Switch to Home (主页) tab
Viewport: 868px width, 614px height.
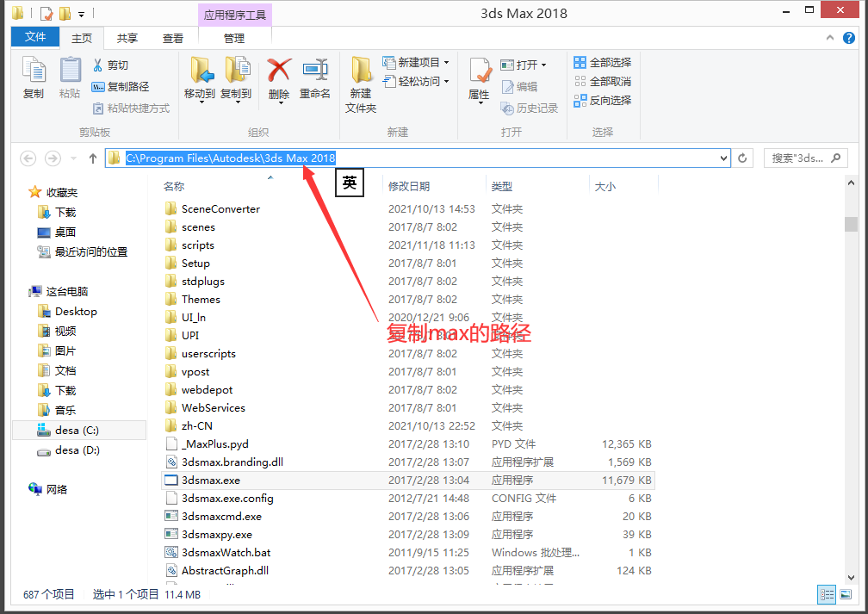pos(82,38)
